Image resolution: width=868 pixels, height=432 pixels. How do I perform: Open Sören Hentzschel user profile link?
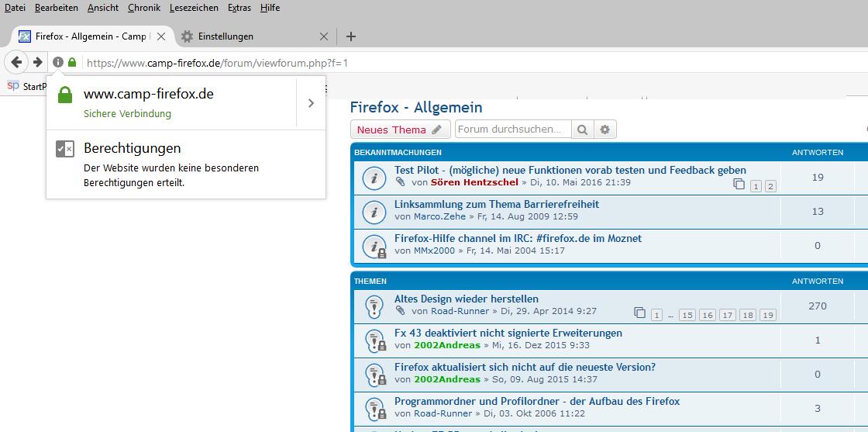[x=474, y=182]
